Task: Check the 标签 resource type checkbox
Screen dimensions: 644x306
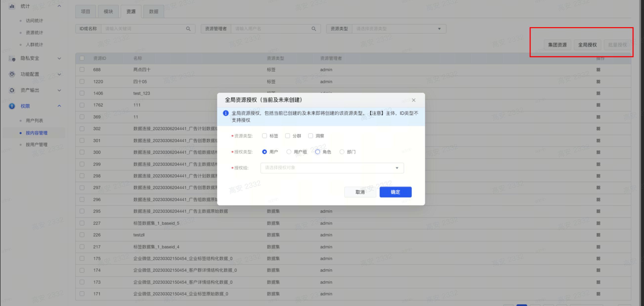Action: pos(264,136)
